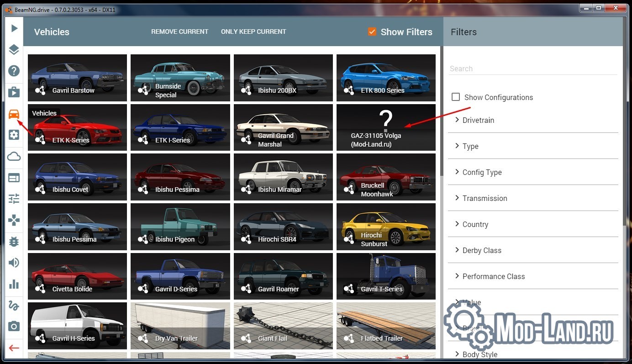Open the gamepad controls icon
632x364 pixels.
click(x=14, y=221)
